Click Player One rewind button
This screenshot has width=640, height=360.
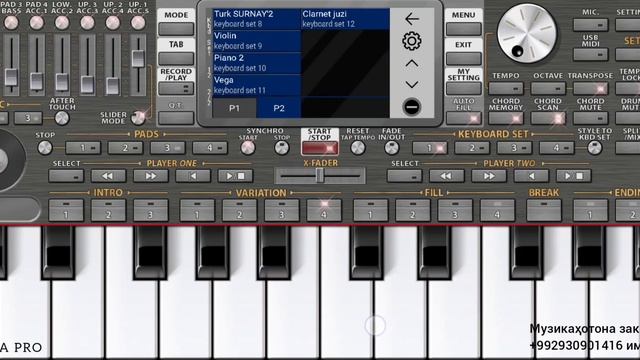tap(108, 176)
